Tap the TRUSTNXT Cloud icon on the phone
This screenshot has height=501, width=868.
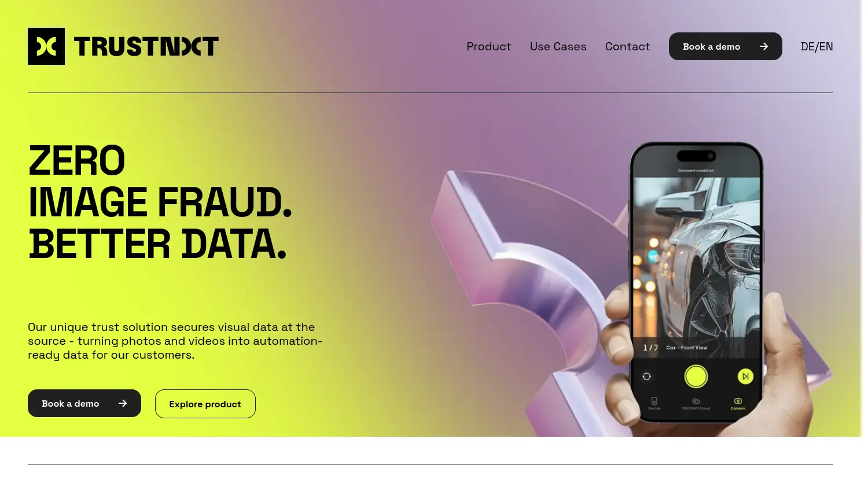[696, 401]
